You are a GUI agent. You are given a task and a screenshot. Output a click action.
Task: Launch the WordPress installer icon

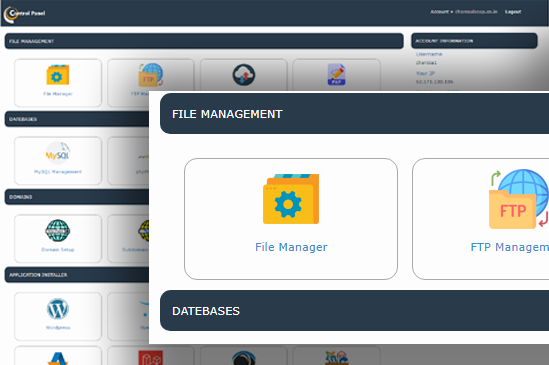pos(58,309)
